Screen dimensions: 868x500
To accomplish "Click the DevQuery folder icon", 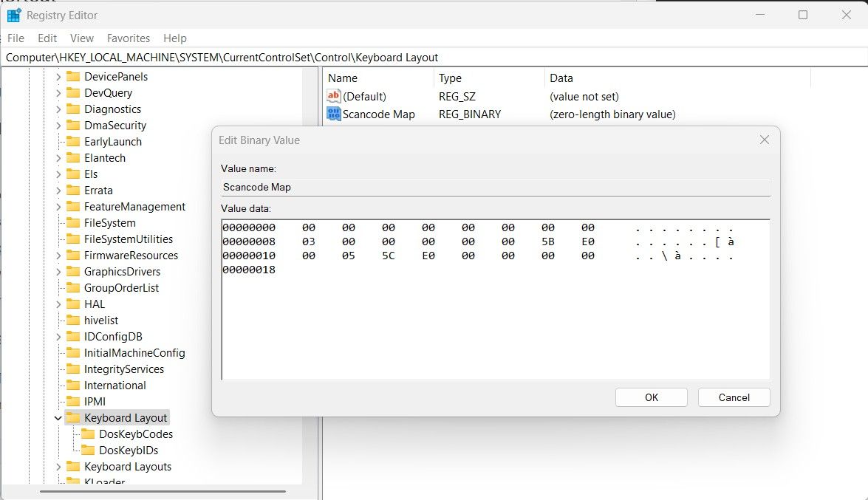I will [x=73, y=92].
